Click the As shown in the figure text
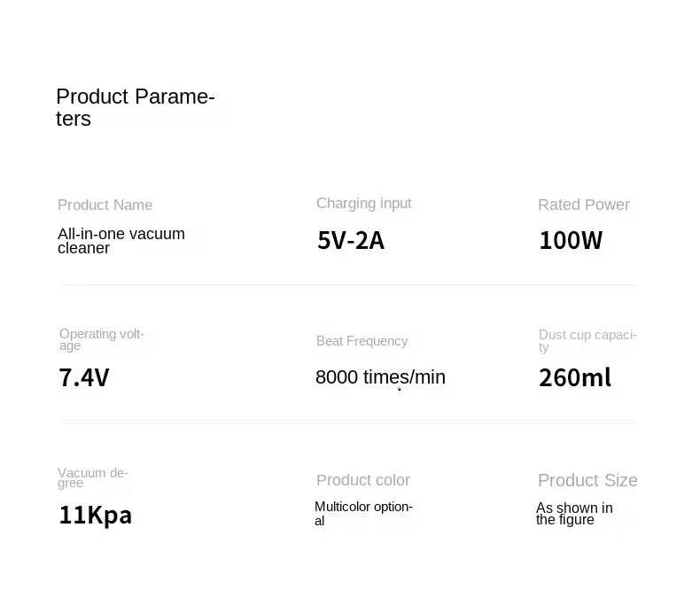Viewport: 700px width, 605px height. 574,514
